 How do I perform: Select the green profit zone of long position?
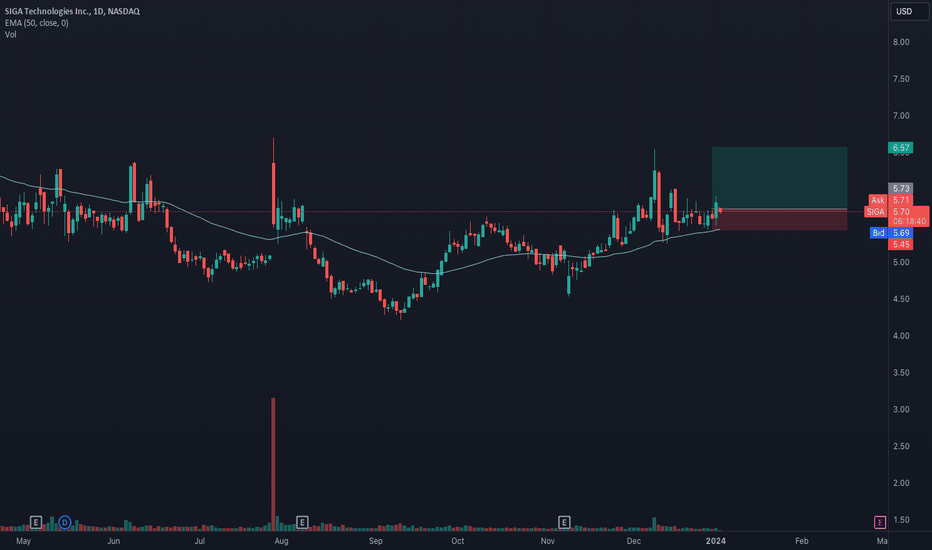pyautogui.click(x=779, y=178)
